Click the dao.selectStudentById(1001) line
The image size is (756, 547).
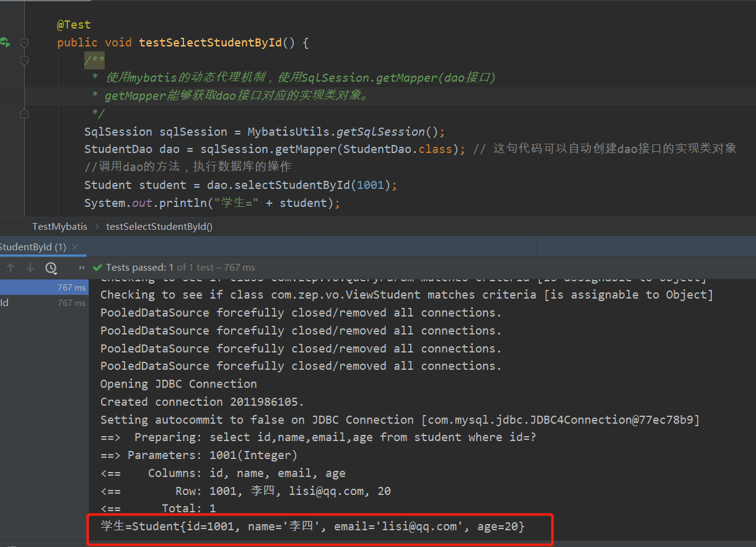pos(240,185)
